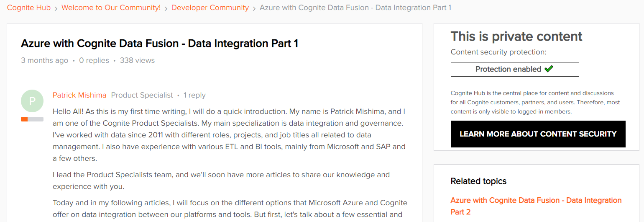Click the Product Specialist role label
This screenshot has width=644, height=222.
tap(142, 95)
